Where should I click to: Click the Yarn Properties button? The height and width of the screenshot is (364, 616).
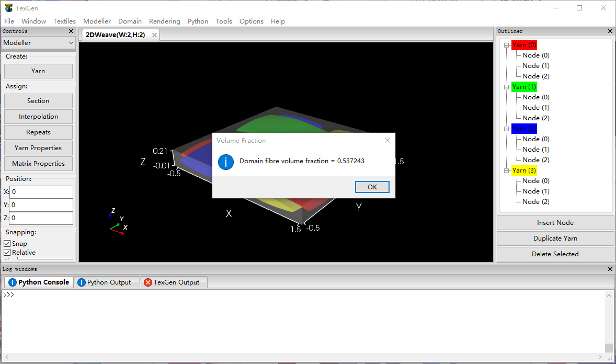coord(38,148)
